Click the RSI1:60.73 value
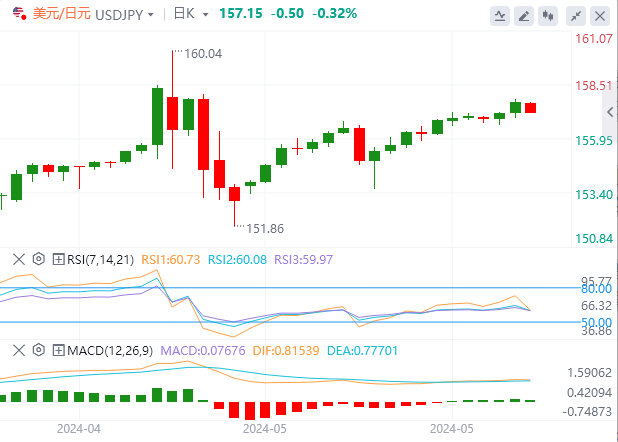 click(171, 260)
